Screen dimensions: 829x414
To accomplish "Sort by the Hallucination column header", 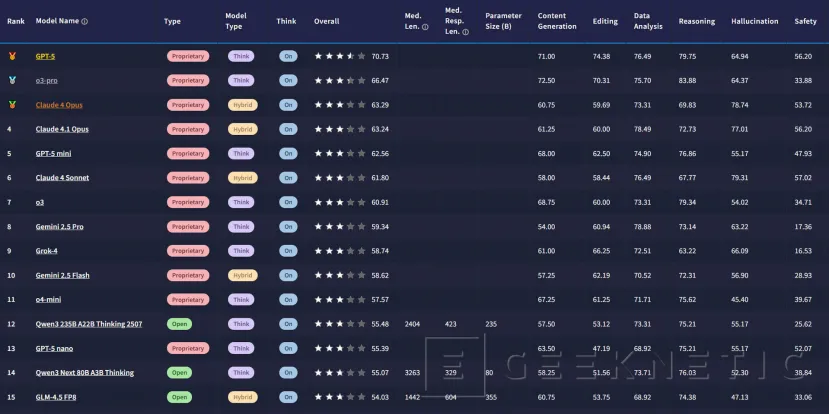I will (x=756, y=21).
